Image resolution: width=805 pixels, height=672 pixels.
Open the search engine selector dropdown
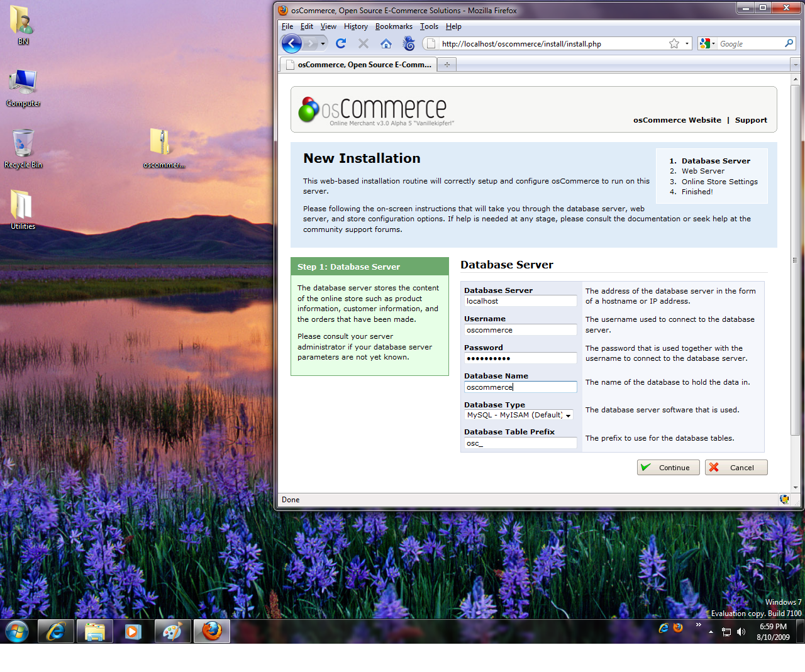pyautogui.click(x=708, y=43)
